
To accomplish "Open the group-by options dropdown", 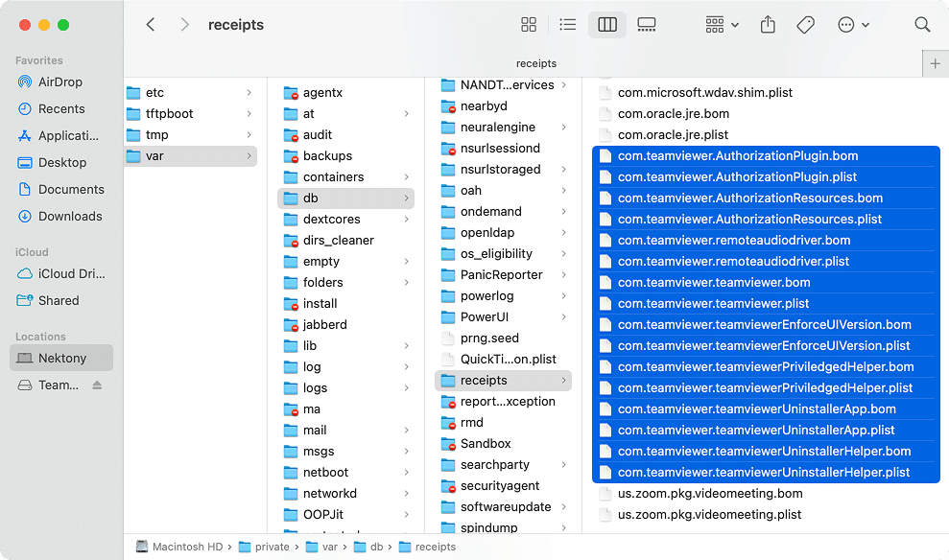I will [722, 25].
